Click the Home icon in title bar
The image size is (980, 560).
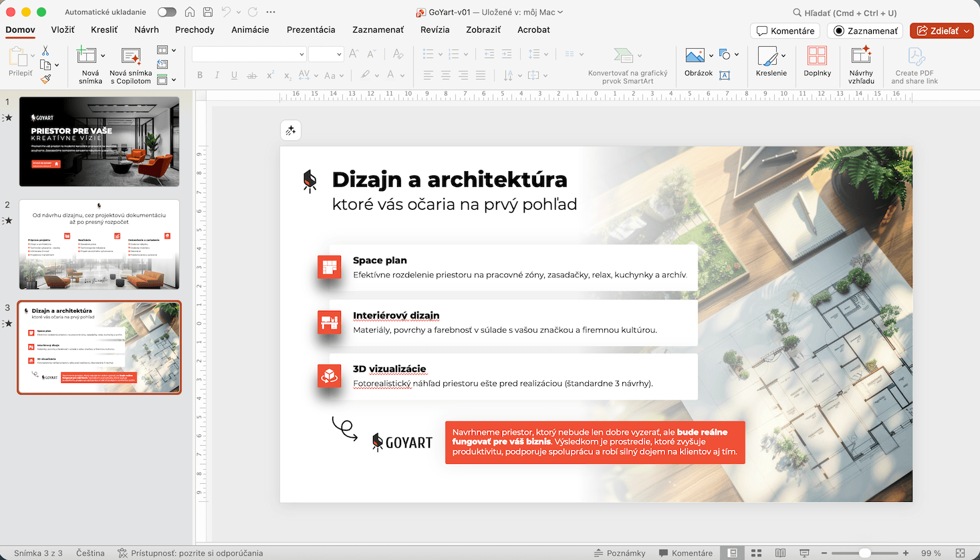click(x=190, y=12)
